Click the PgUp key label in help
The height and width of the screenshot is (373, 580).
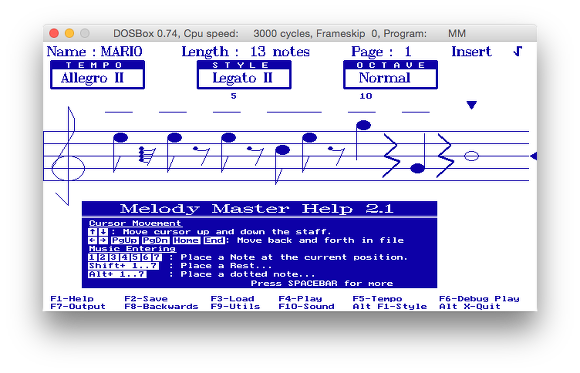pyautogui.click(x=125, y=240)
